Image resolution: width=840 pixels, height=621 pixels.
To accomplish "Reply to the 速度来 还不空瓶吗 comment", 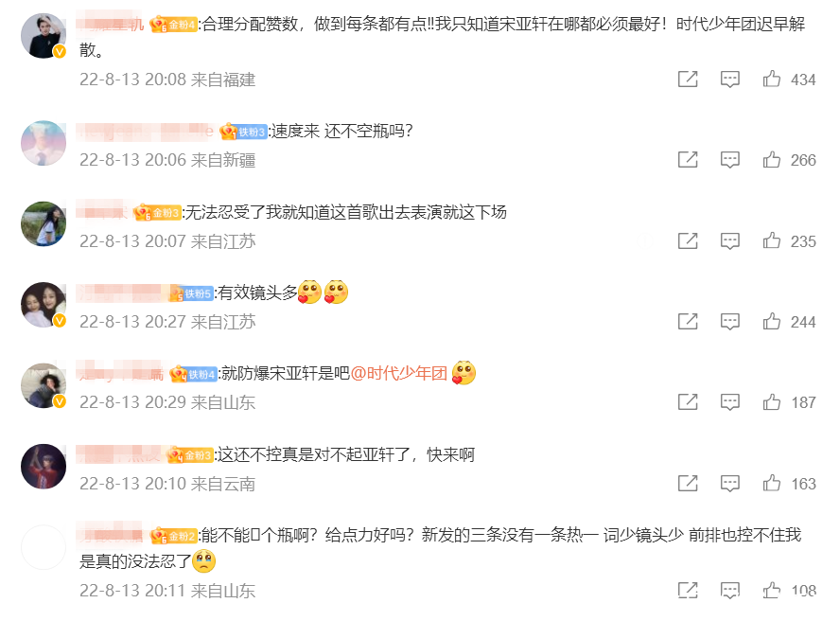I will click(729, 160).
